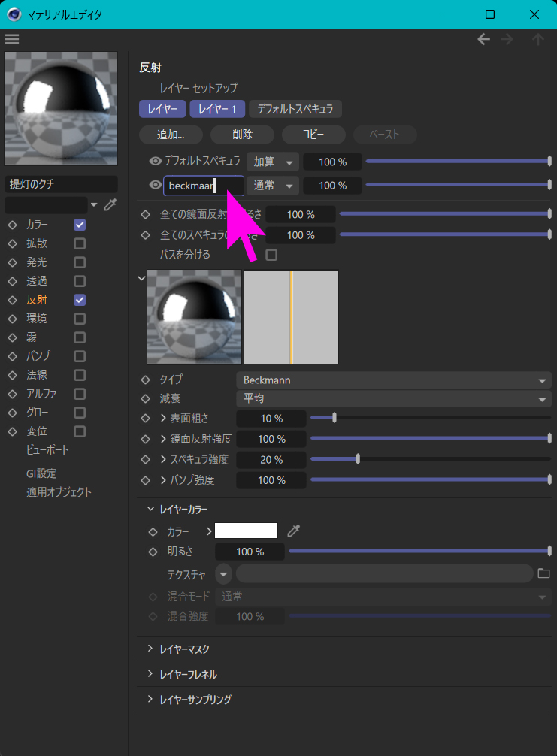The width and height of the screenshot is (557, 756).
Task: Open the texture folder browse icon
Action: tap(544, 574)
